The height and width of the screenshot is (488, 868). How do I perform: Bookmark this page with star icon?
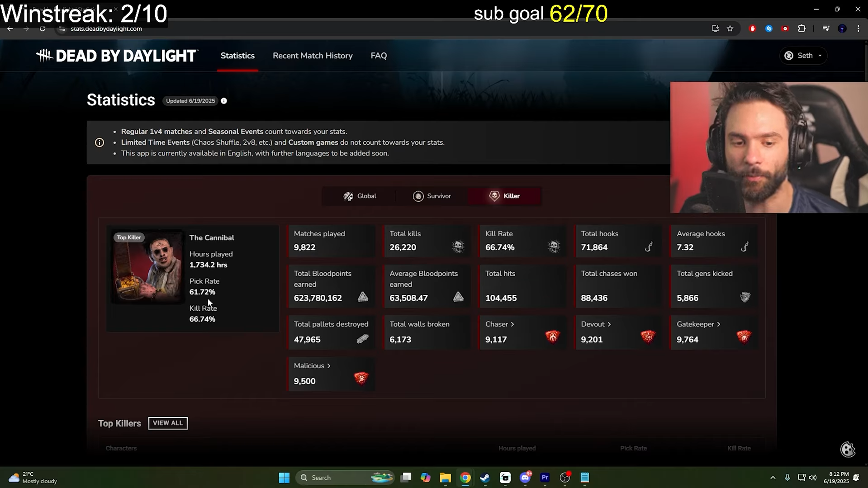tap(730, 28)
